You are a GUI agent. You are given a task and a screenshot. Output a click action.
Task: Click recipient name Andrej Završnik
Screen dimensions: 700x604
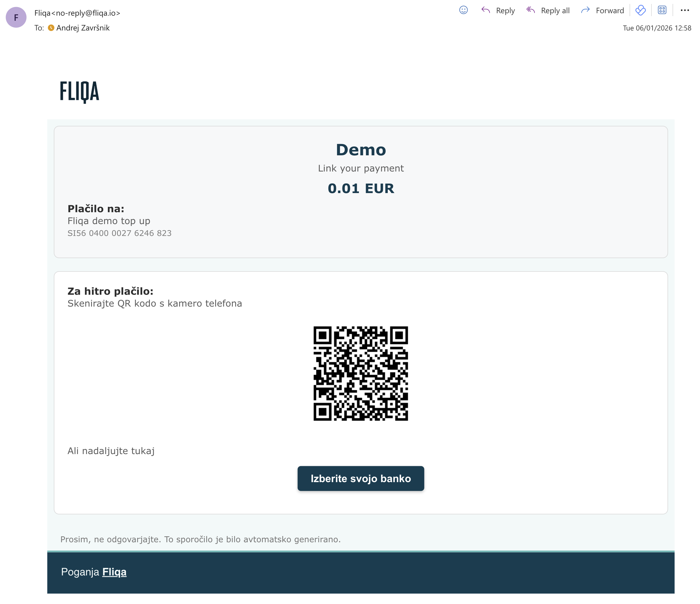(x=83, y=28)
